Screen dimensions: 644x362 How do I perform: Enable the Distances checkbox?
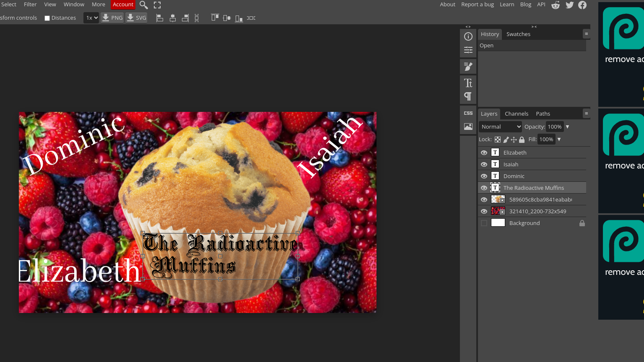click(47, 18)
